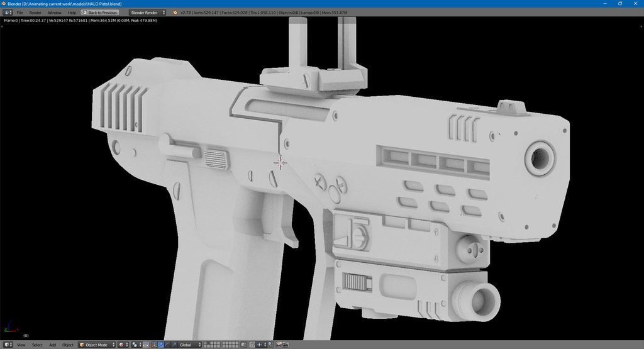Open the Render menu
This screenshot has height=349, width=644.
[x=35, y=13]
